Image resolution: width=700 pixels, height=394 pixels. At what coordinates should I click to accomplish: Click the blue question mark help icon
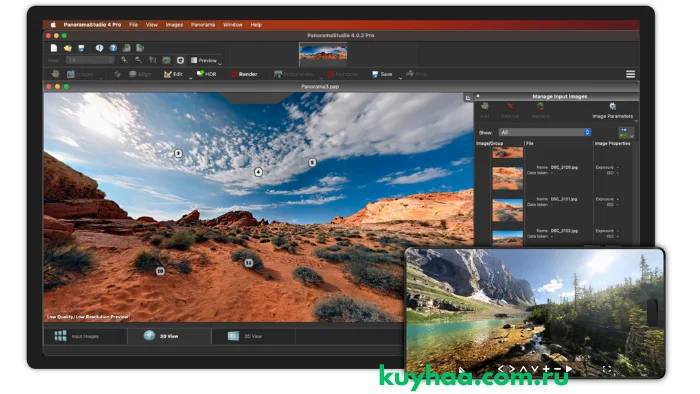(x=113, y=48)
